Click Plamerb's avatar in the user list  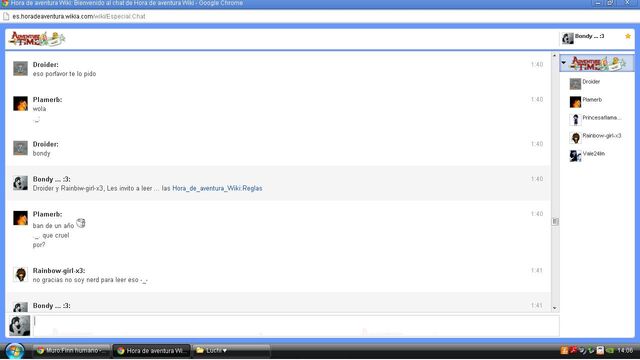[x=575, y=102]
